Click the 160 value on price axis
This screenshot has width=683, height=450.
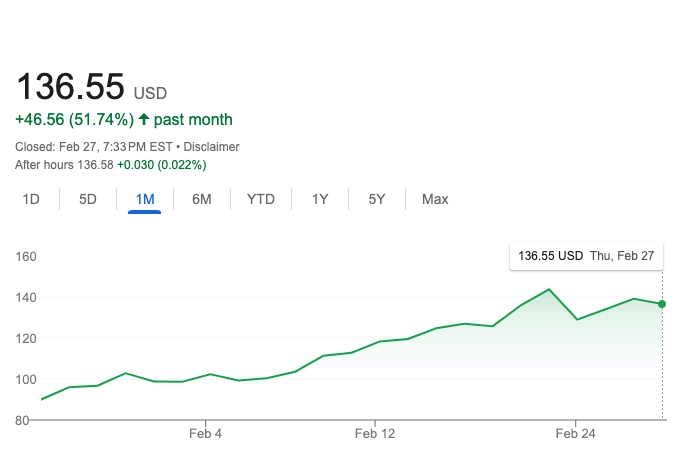[26, 256]
